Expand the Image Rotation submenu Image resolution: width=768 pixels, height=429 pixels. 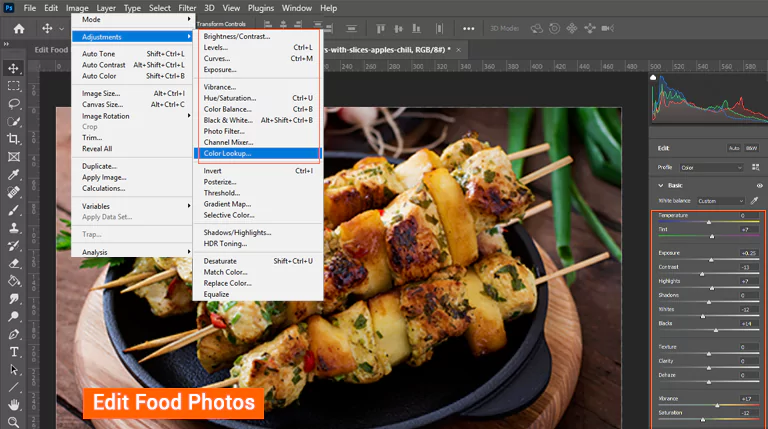[133, 116]
